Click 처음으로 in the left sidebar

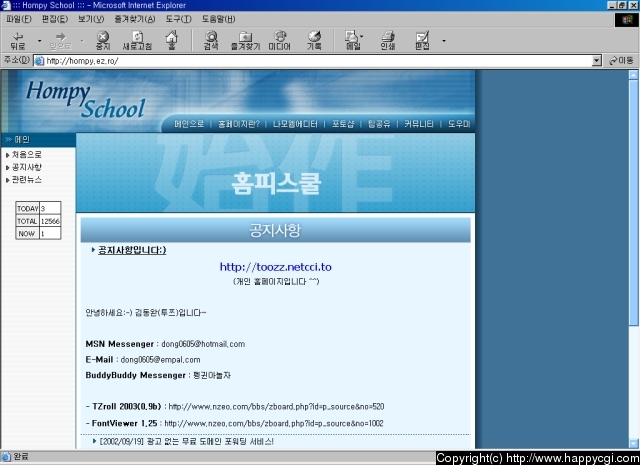pyautogui.click(x=27, y=155)
